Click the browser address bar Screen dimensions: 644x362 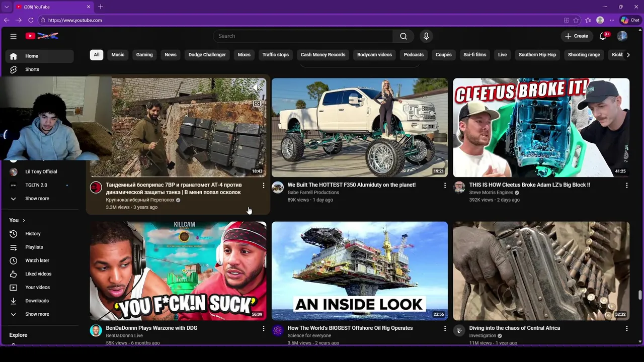pos(302,20)
